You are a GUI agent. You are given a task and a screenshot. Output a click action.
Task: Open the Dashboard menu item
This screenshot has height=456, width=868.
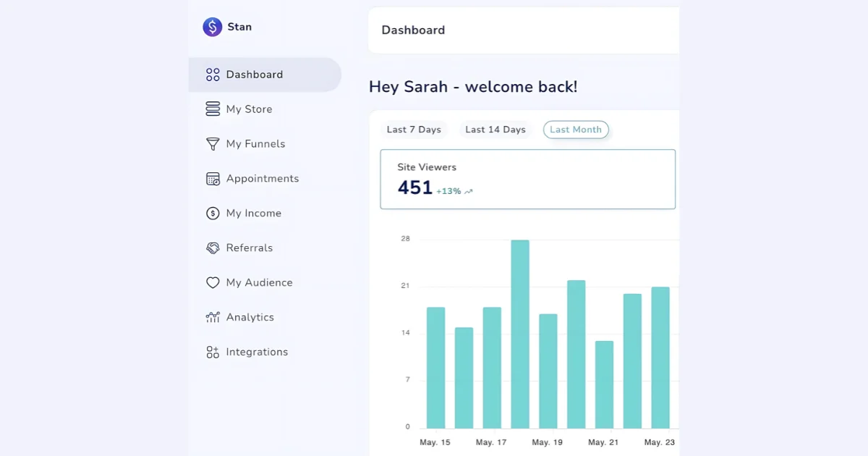tap(265, 75)
